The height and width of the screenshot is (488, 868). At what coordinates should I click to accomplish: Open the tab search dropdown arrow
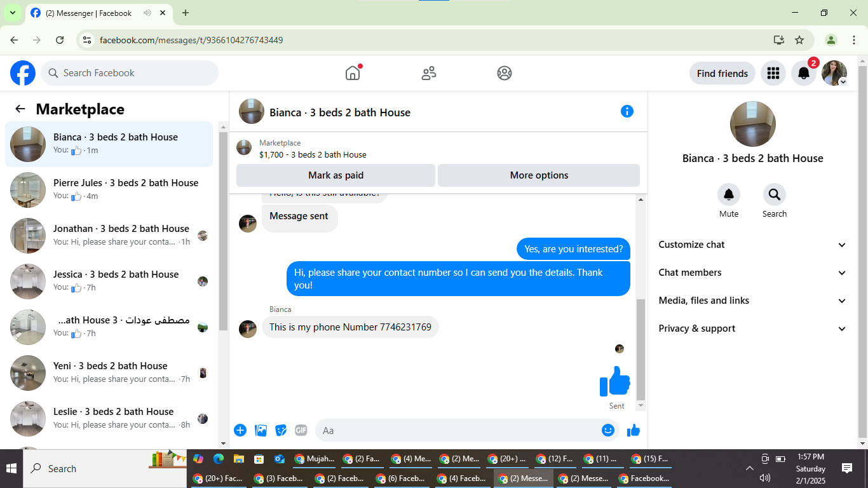point(12,13)
